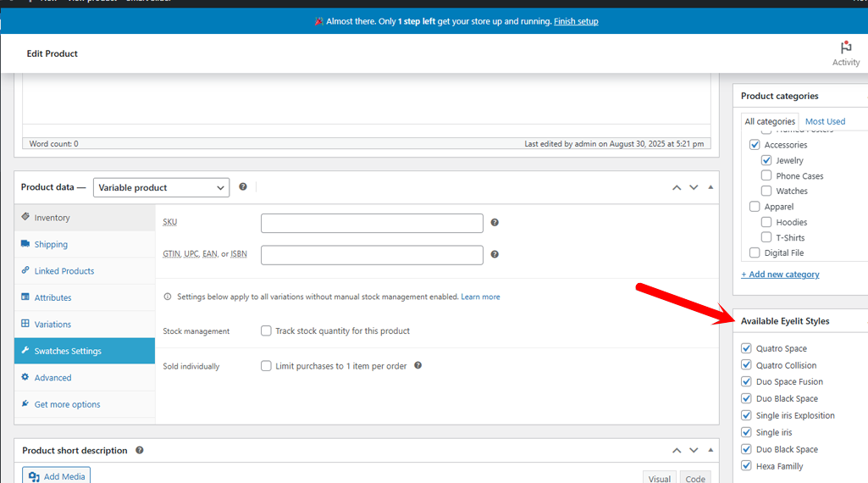This screenshot has height=483, width=868.
Task: Click help icon for Sold individually
Action: (x=417, y=366)
